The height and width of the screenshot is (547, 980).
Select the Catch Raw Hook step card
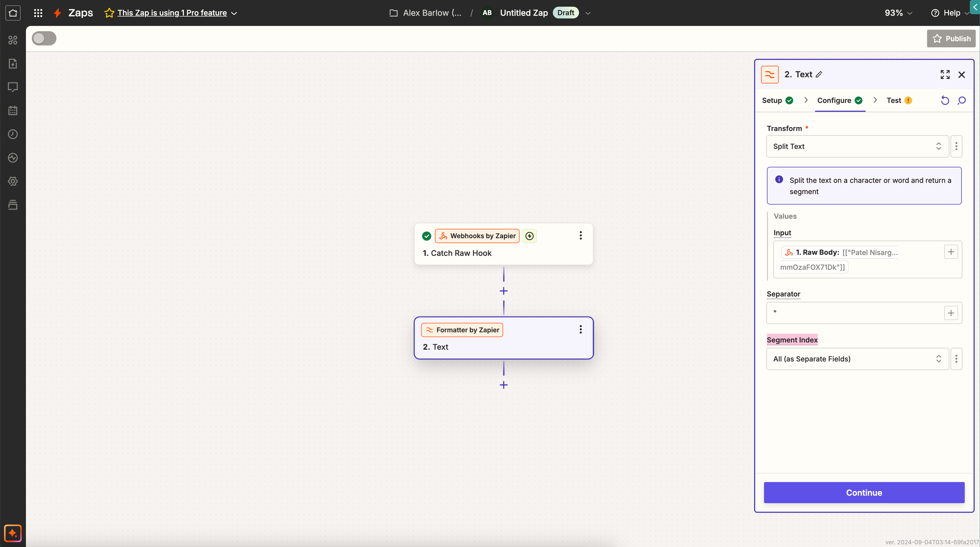point(503,244)
